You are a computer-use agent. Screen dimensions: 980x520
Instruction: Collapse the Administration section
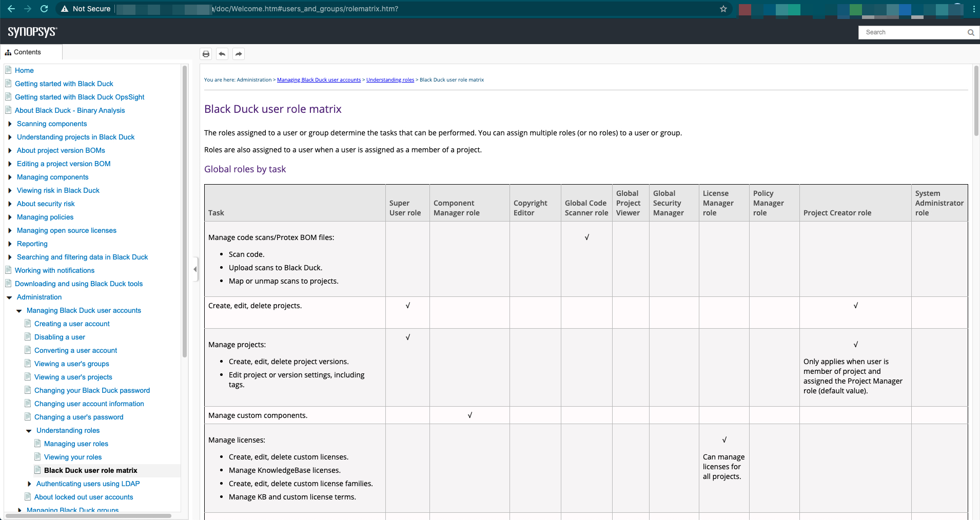point(9,297)
